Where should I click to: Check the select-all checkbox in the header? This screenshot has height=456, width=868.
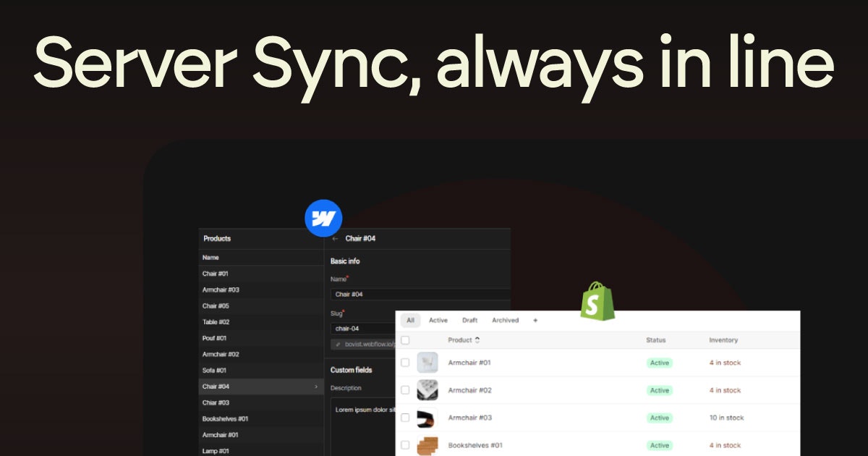405,340
